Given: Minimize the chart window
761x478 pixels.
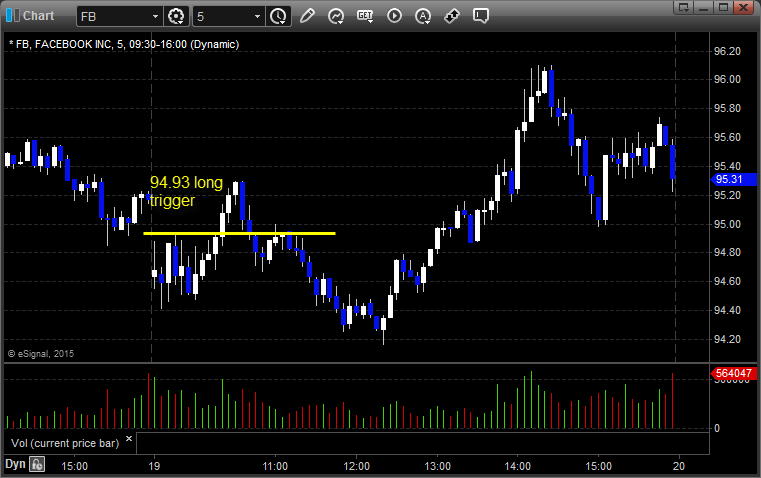Looking at the screenshot, I should (x=704, y=8).
